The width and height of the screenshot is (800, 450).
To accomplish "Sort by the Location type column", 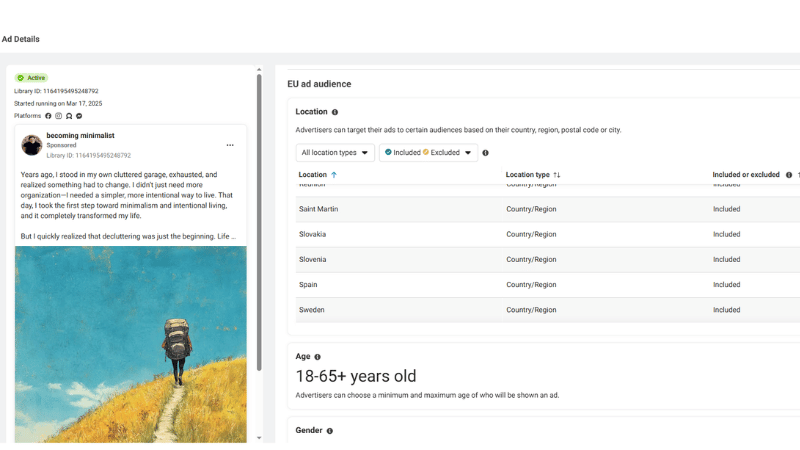I will coord(533,175).
